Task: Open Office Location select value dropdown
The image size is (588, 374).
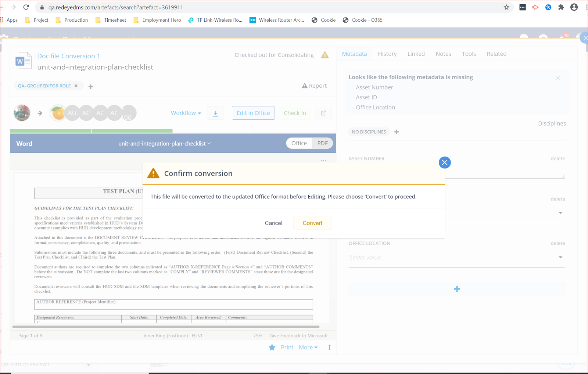Action: 456,257
